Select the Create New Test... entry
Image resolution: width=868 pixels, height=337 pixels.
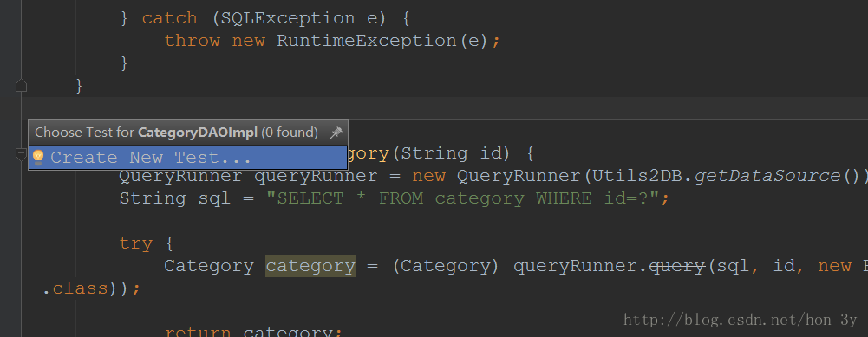tap(188, 158)
